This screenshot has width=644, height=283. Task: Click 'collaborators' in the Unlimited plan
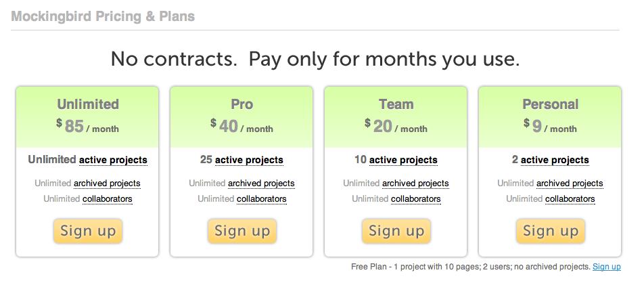tap(108, 199)
